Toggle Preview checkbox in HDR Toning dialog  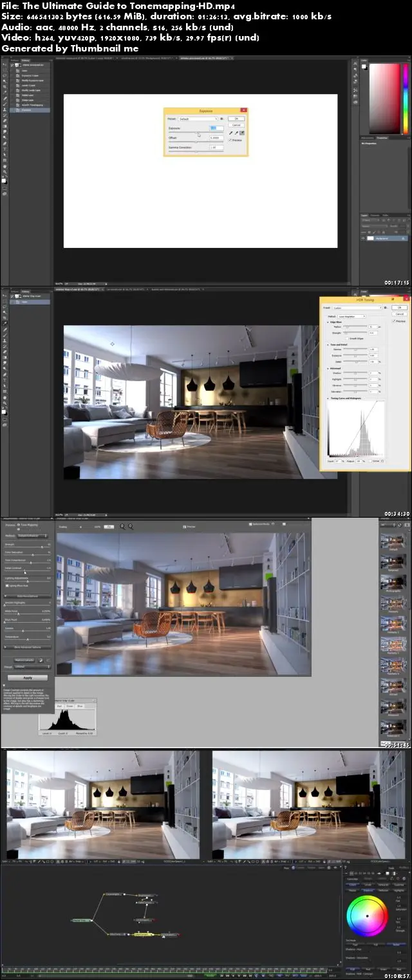pos(393,321)
